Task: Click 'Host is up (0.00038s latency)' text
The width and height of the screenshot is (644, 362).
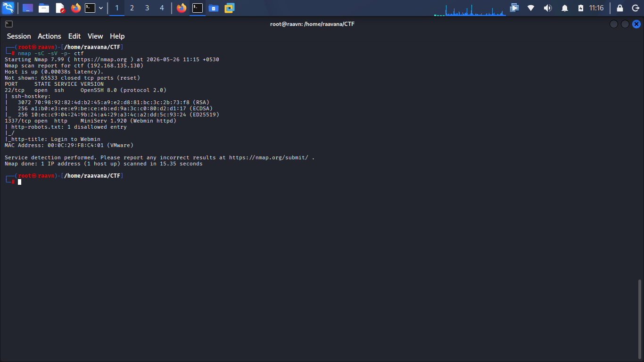Action: 54,72
